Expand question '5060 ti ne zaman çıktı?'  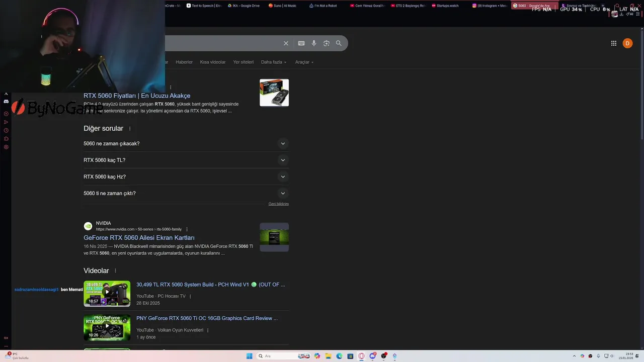(186, 193)
